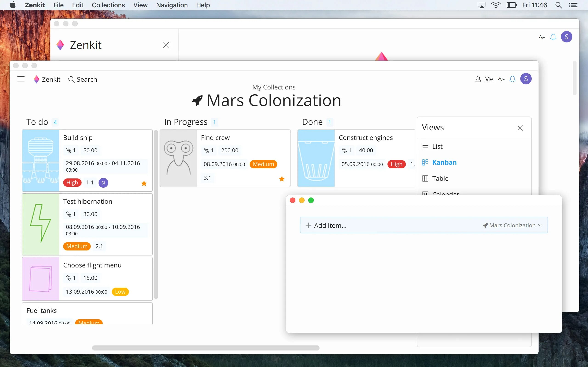Click the horizontal scrollbar at bottom
Image resolution: width=588 pixels, height=367 pixels.
pos(206,348)
